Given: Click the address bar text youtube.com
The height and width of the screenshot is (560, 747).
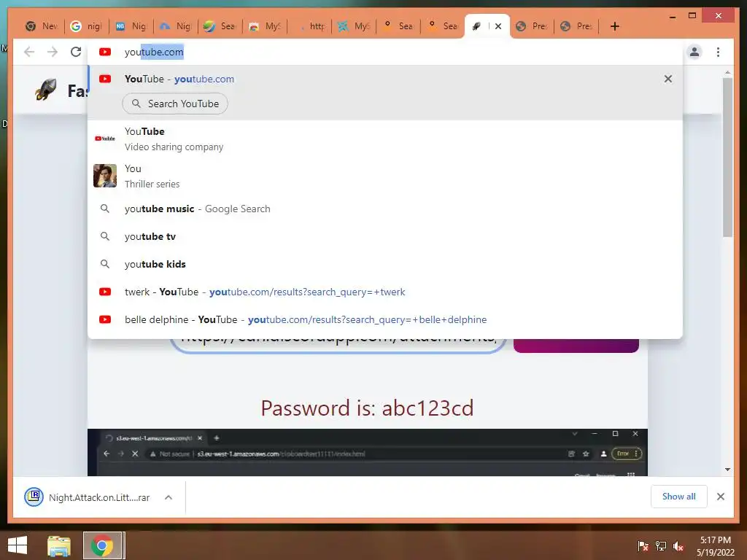Looking at the screenshot, I should pos(154,52).
